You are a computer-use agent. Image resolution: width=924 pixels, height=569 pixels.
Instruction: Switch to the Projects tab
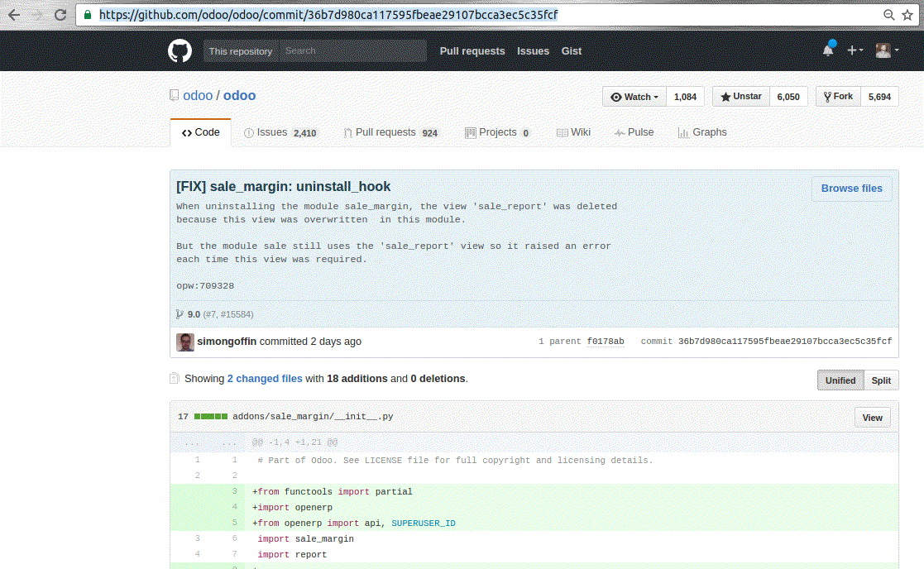[497, 132]
